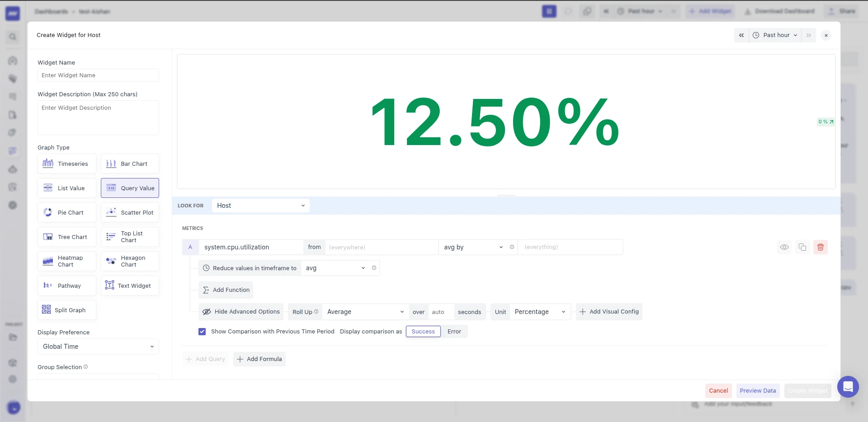Click the system.cpu.utilization metric field
Image resolution: width=868 pixels, height=422 pixels.
(251, 247)
